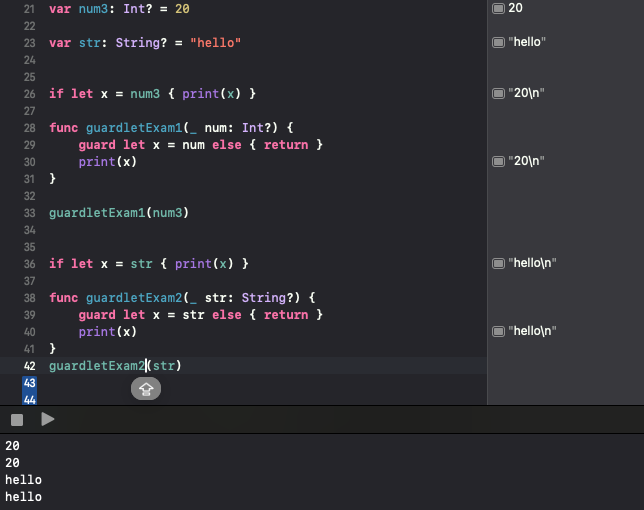The width and height of the screenshot is (644, 510).
Task: Show inline result for "hello" on line 23
Action: pyautogui.click(x=498, y=42)
